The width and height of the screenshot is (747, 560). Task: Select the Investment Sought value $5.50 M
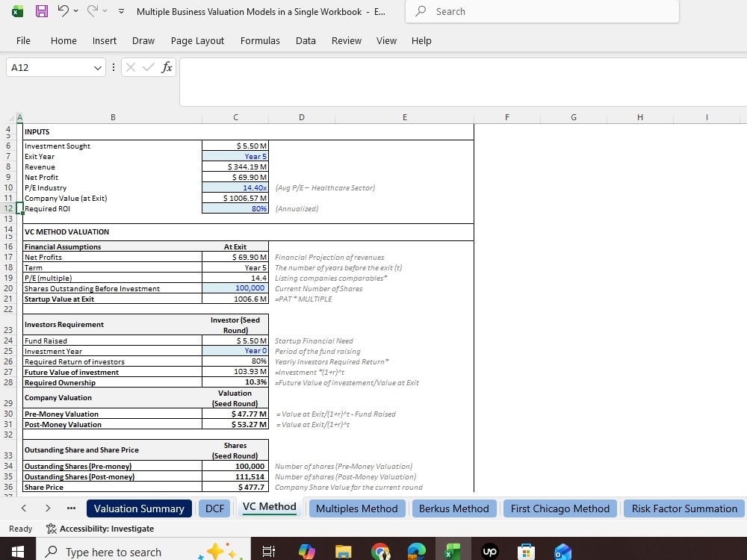tap(235, 146)
